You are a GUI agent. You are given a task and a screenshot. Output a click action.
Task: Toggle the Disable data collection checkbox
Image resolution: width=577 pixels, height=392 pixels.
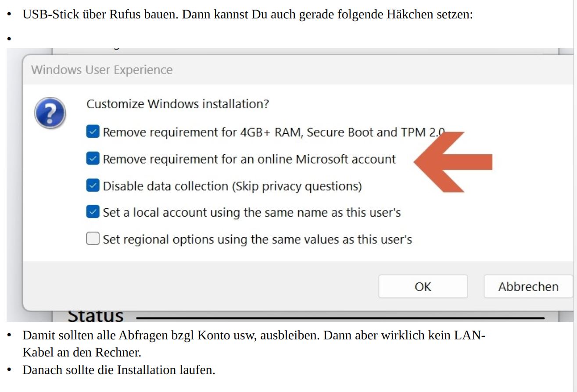pyautogui.click(x=93, y=185)
